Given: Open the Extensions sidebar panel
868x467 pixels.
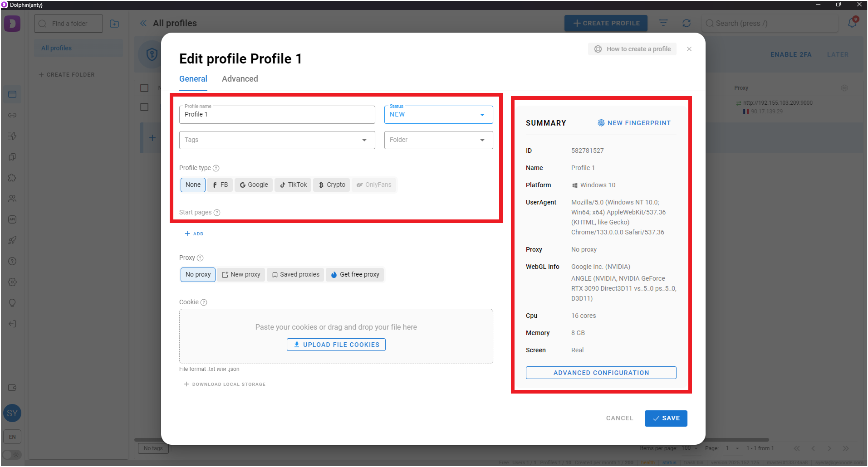Looking at the screenshot, I should pos(12,177).
